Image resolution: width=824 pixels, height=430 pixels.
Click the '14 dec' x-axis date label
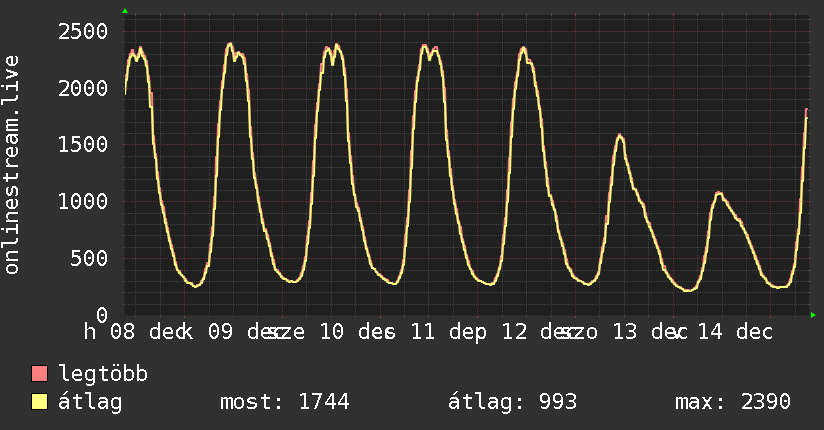[735, 332]
